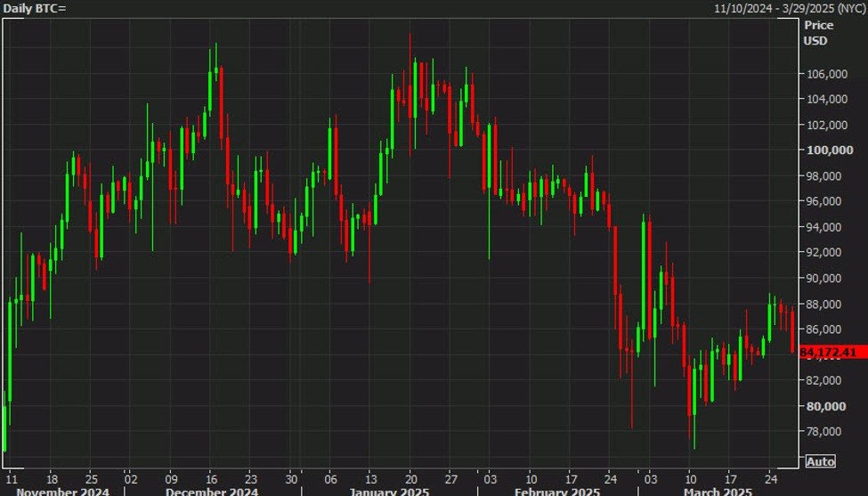This screenshot has height=496, width=868.
Task: Select the December 2024 month label
Action: pos(213,491)
